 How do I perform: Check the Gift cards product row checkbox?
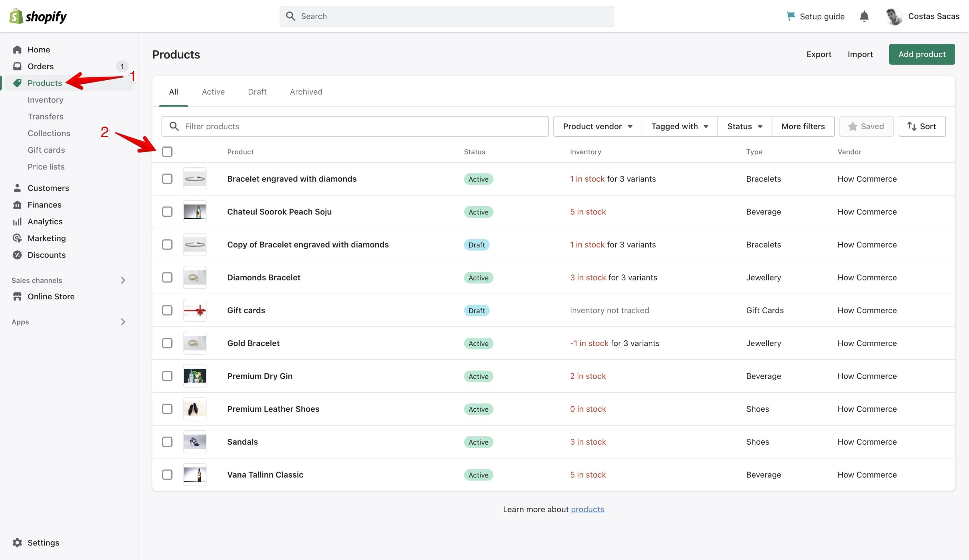tap(167, 310)
